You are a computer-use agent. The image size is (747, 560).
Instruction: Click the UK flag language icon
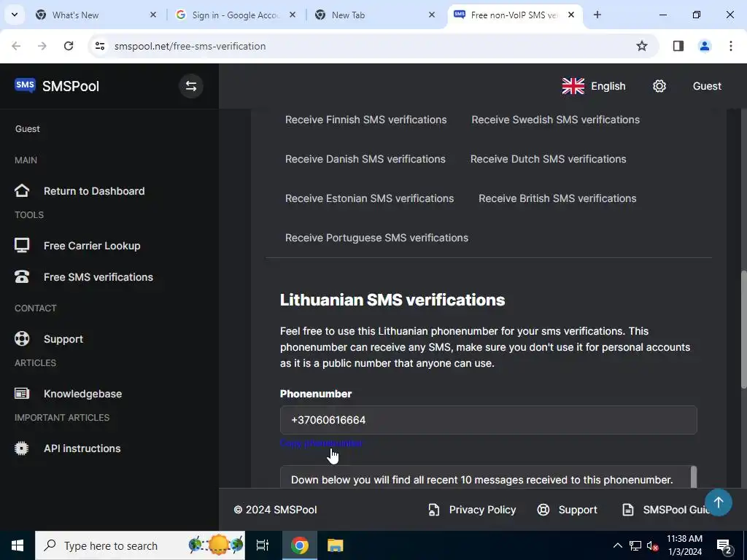point(573,86)
